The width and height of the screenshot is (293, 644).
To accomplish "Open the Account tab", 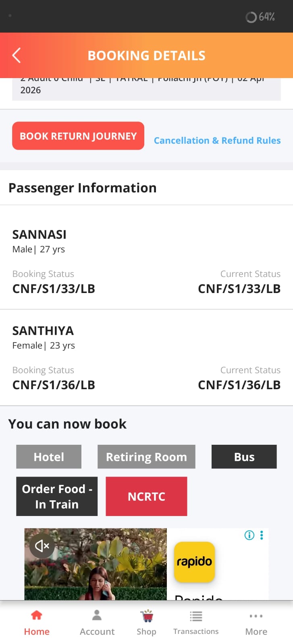I will coord(97,623).
